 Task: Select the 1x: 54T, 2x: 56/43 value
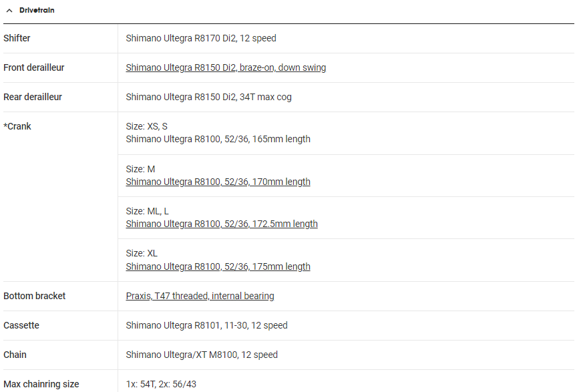point(161,384)
